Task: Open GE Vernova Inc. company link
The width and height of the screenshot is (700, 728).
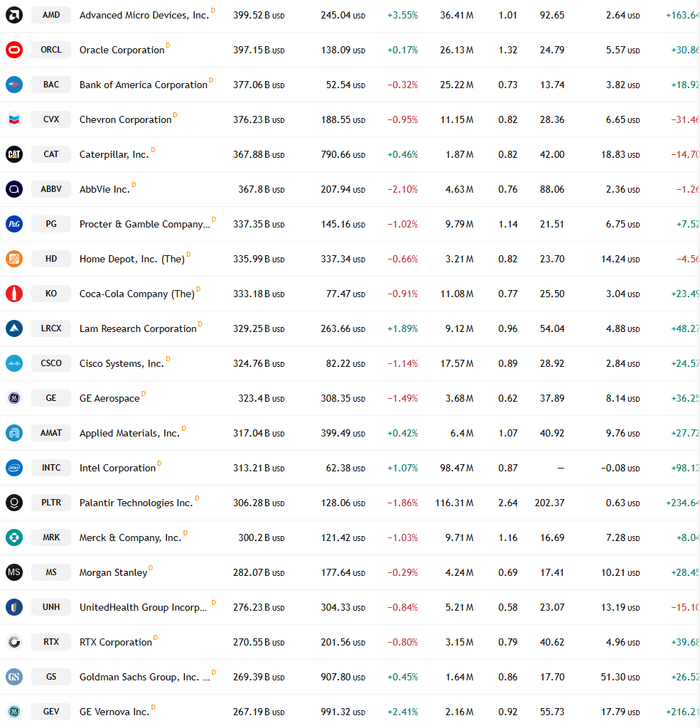Action: coord(114,712)
